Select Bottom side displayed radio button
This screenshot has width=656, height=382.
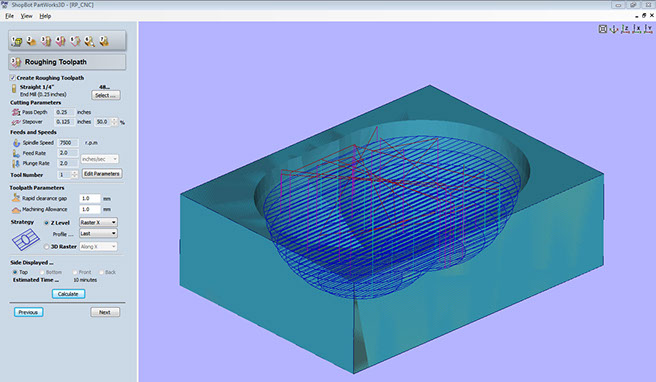pos(42,272)
